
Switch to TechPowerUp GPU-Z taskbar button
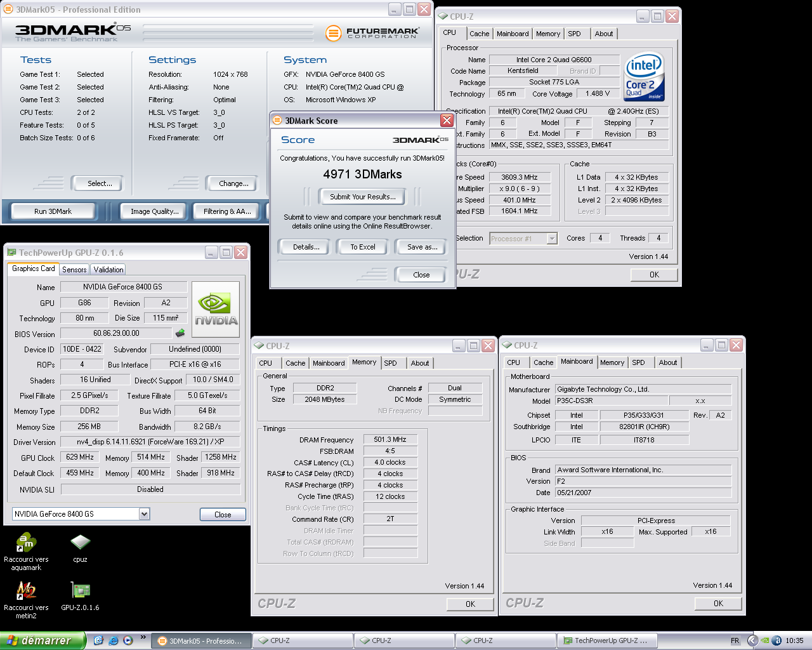coord(607,641)
